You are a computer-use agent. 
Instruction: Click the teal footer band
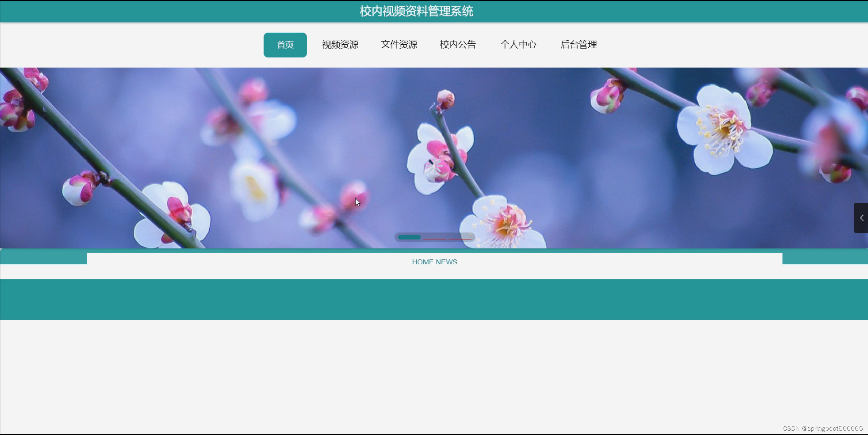[x=434, y=299]
